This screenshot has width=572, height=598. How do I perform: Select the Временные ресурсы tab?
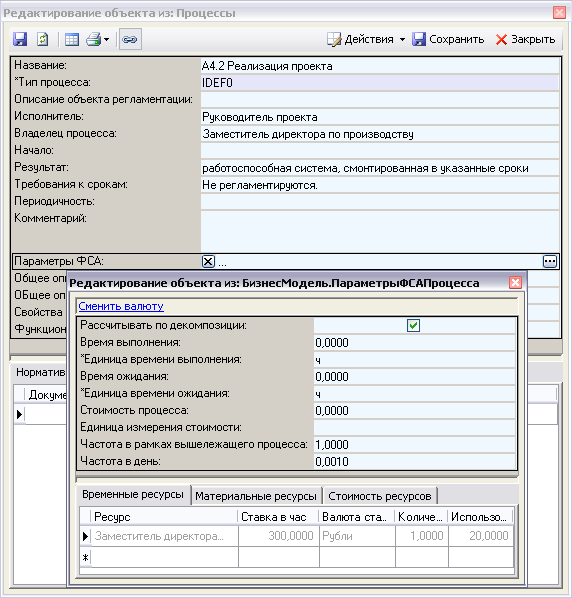(x=133, y=495)
